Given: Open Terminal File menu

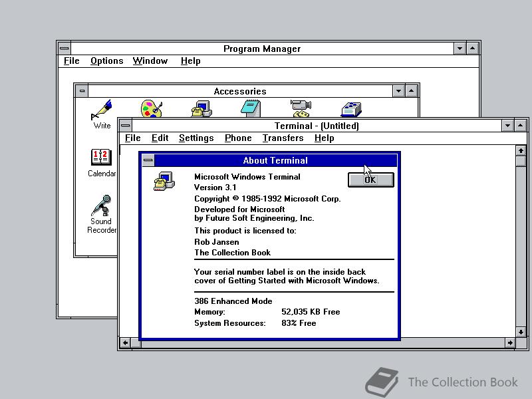Looking at the screenshot, I should coord(132,138).
